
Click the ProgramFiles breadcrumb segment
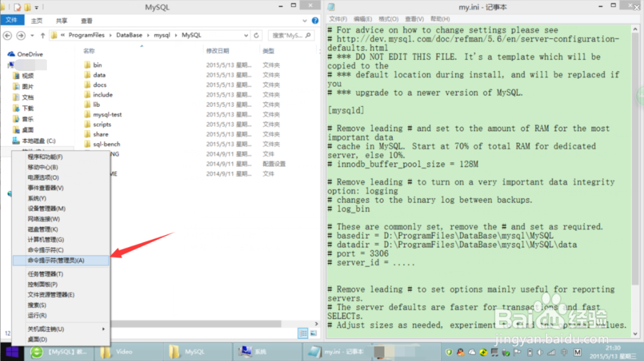pyautogui.click(x=86, y=35)
